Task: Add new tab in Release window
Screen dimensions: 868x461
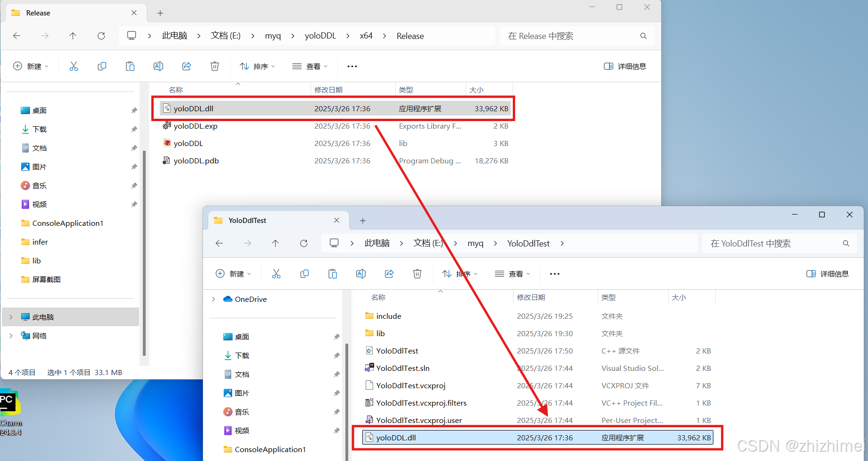Action: coord(160,13)
